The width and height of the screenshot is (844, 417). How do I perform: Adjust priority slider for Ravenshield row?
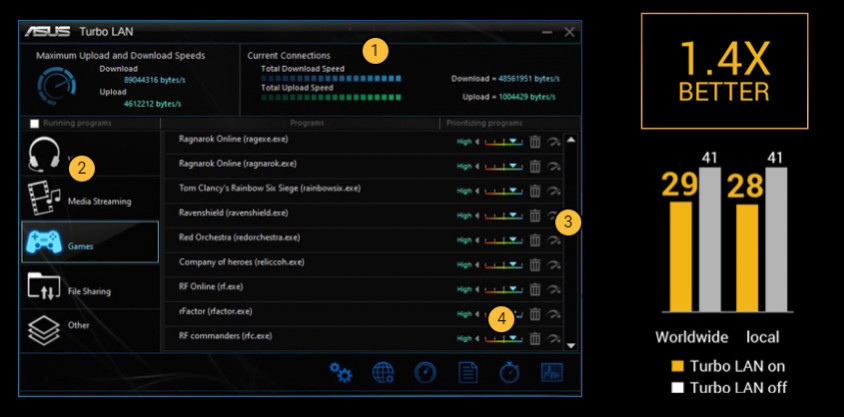click(x=503, y=216)
